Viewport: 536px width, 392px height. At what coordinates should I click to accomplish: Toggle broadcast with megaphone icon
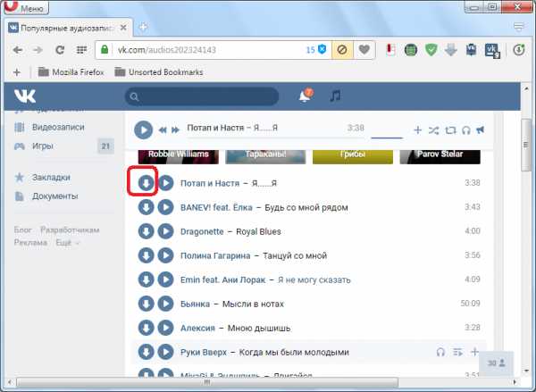(x=481, y=129)
